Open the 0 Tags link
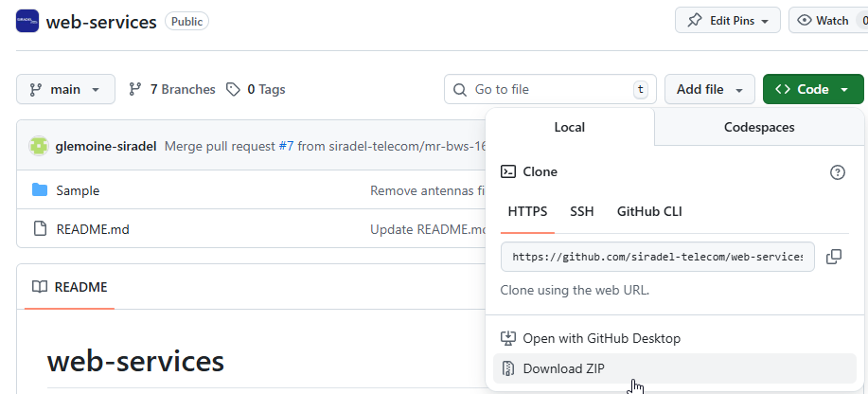Screen dimensions: 868x394 tap(256, 89)
